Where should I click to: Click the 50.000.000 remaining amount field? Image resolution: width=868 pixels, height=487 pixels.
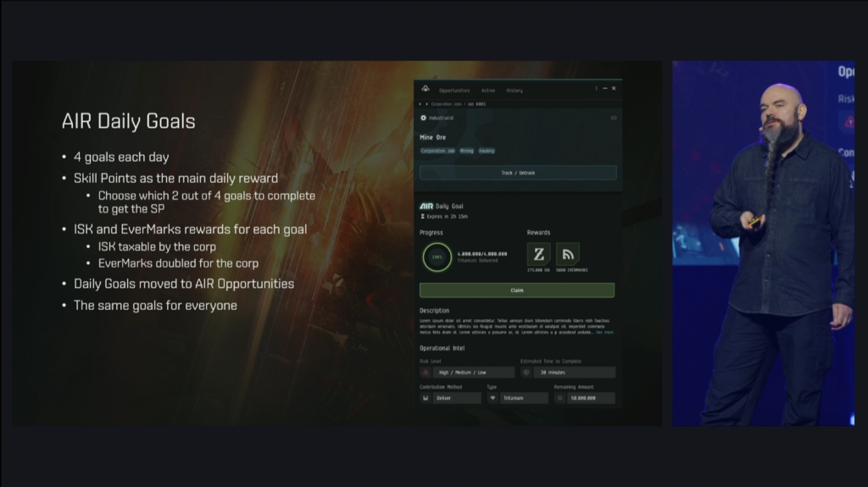591,398
